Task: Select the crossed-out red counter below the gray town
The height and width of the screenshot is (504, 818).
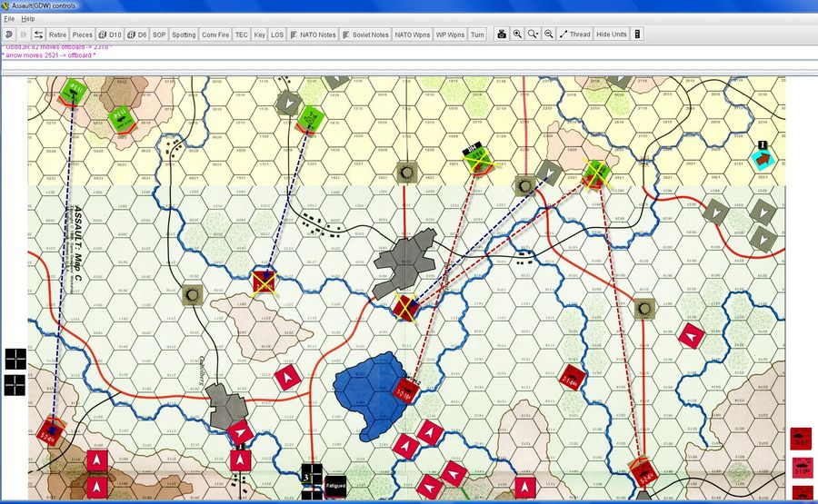Action: tap(406, 308)
